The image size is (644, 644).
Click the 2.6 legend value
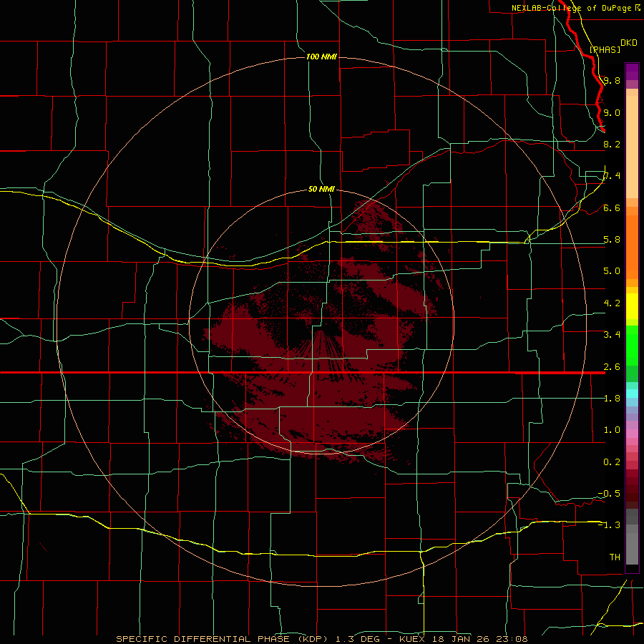click(x=612, y=366)
